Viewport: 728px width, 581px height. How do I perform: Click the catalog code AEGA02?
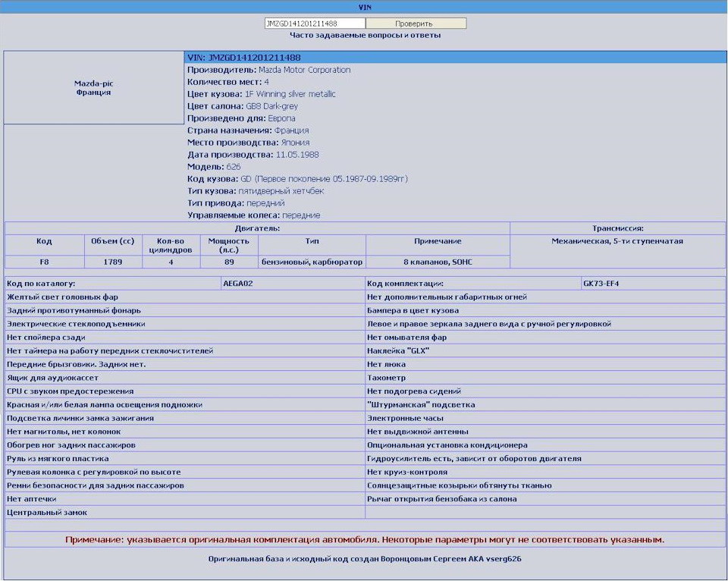coord(293,284)
